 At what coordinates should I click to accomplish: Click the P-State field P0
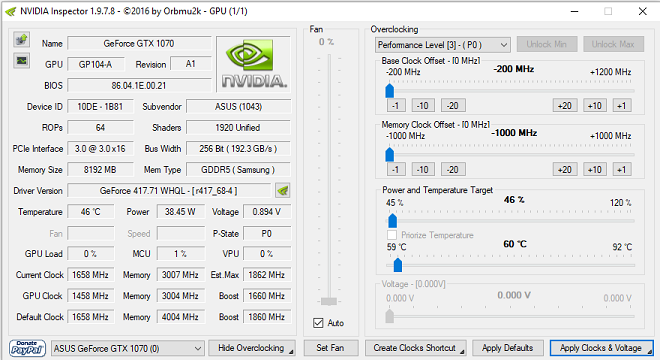click(267, 234)
